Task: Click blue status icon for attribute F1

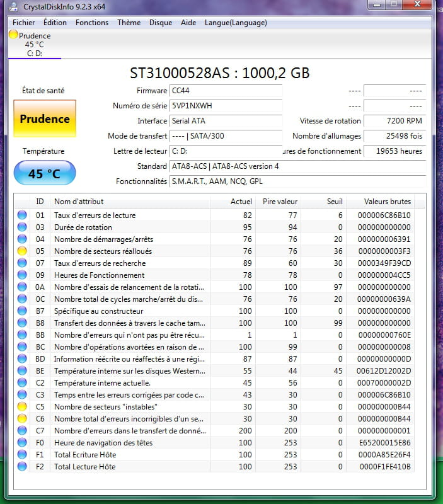Action: (x=22, y=454)
